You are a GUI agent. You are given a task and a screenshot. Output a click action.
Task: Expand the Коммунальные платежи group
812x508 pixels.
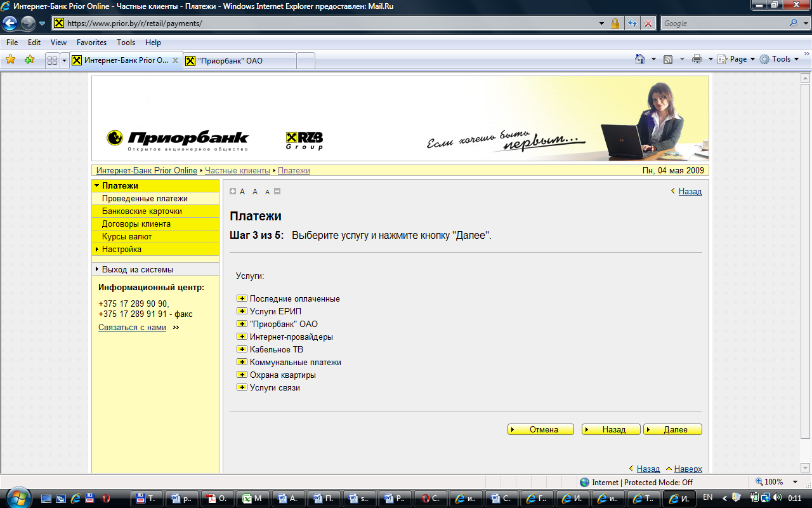pos(242,362)
